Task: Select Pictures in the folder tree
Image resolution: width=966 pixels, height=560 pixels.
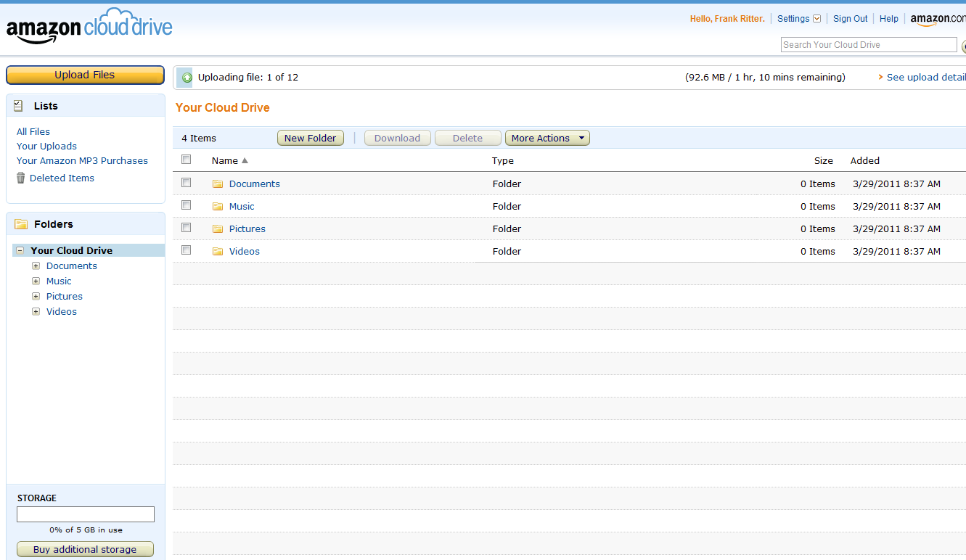Action: tap(65, 296)
